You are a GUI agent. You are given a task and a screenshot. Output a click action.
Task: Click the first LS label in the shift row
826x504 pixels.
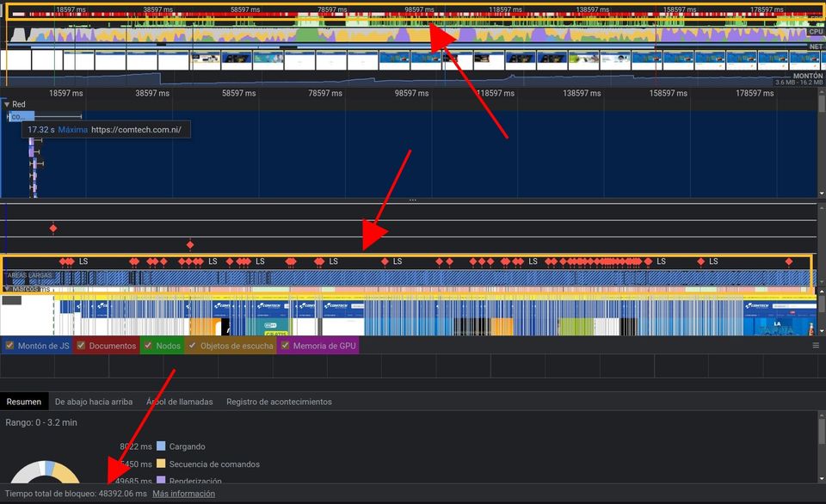(x=83, y=261)
